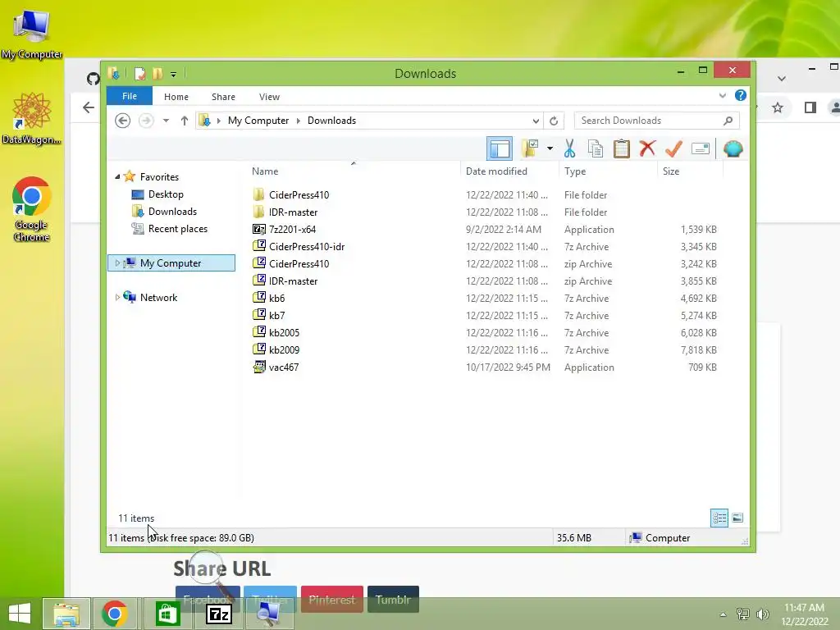Click the Cut scissors icon
840x630 pixels.
(569, 149)
